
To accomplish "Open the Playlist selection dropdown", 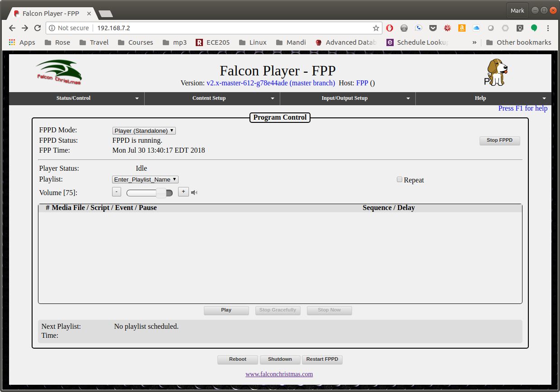I will 145,179.
